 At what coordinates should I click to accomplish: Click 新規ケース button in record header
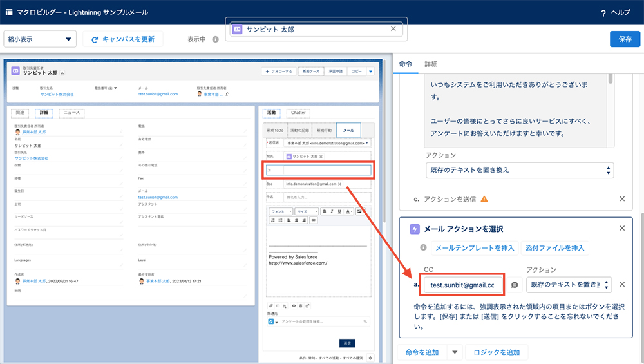click(x=310, y=71)
